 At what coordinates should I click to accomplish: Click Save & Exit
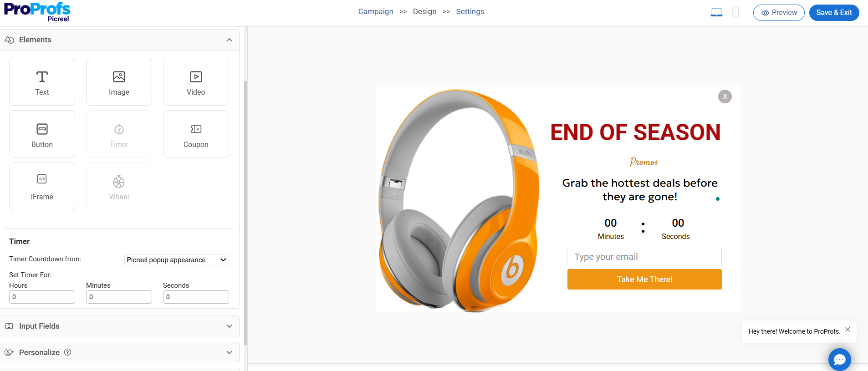tap(834, 13)
